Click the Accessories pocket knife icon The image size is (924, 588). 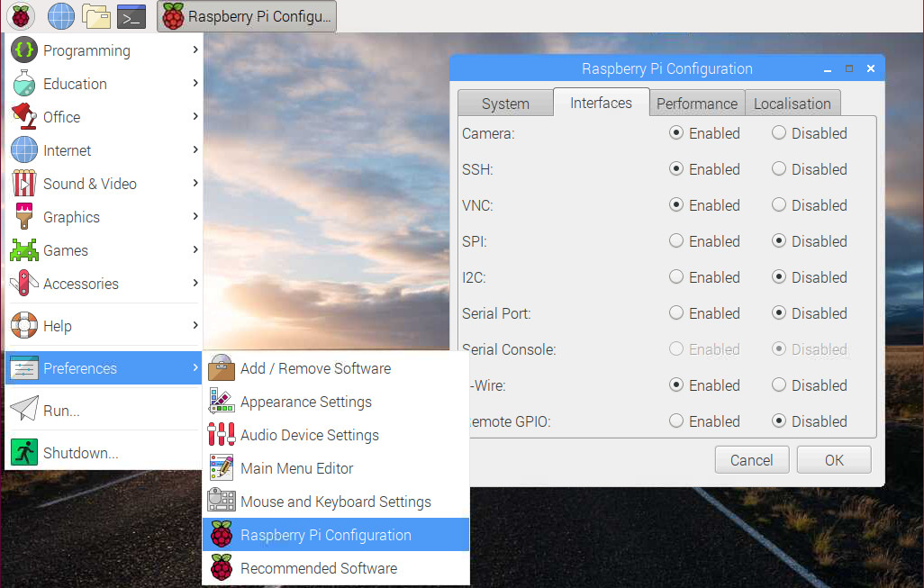click(x=24, y=283)
